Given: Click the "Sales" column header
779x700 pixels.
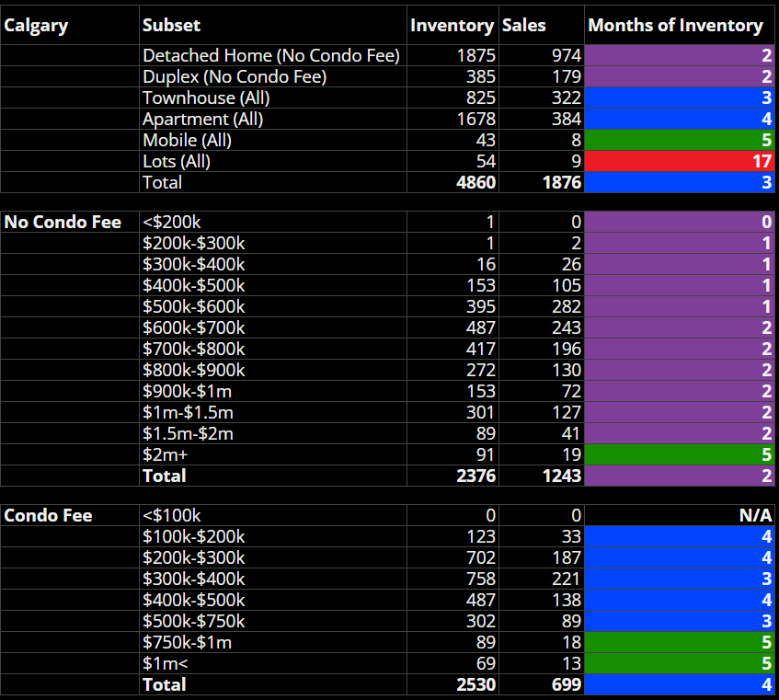Looking at the screenshot, I should 523,26.
